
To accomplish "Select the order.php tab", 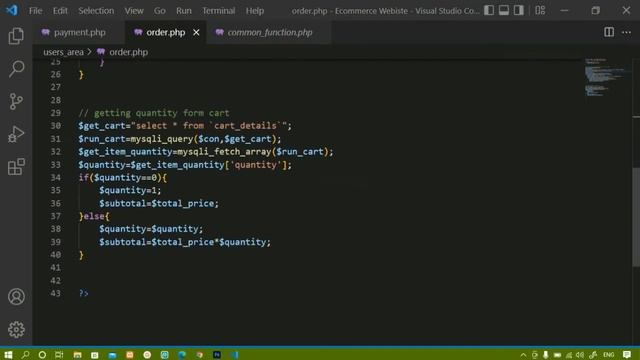I will 165,32.
